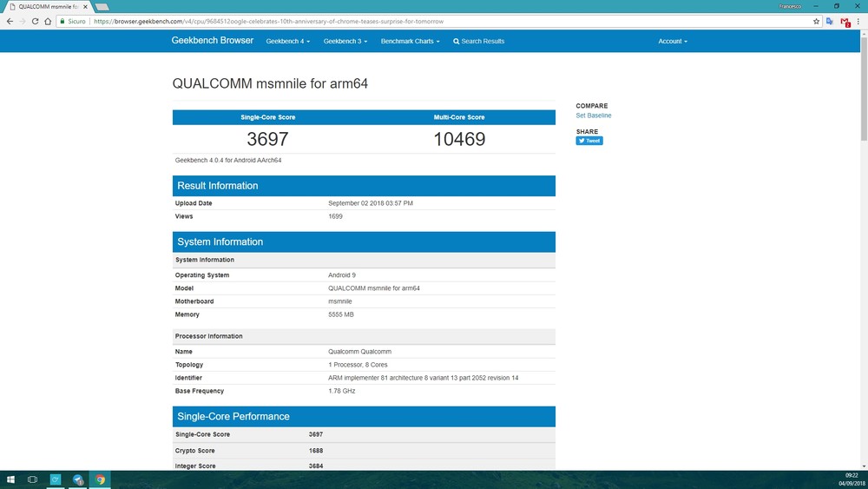This screenshot has height=489, width=868.
Task: Click the 1.78 GHz base frequency value
Action: [x=341, y=391]
